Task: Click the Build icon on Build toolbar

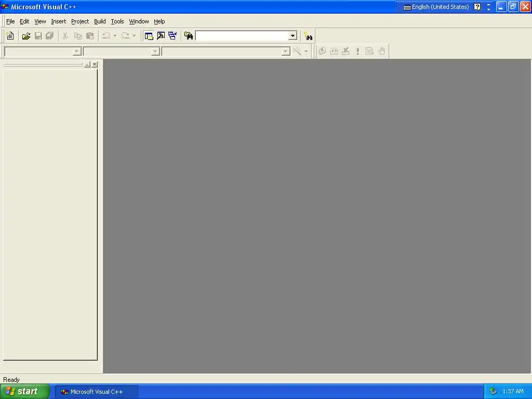Action: coord(334,51)
